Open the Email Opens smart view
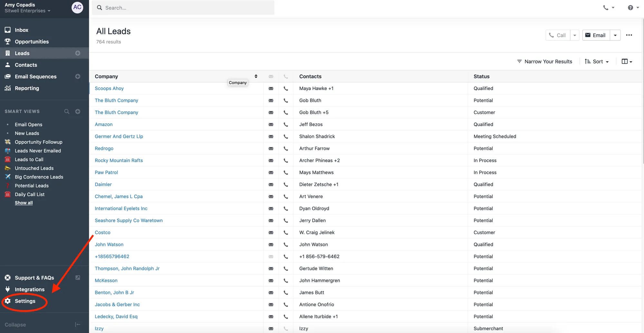The image size is (644, 333). point(28,125)
